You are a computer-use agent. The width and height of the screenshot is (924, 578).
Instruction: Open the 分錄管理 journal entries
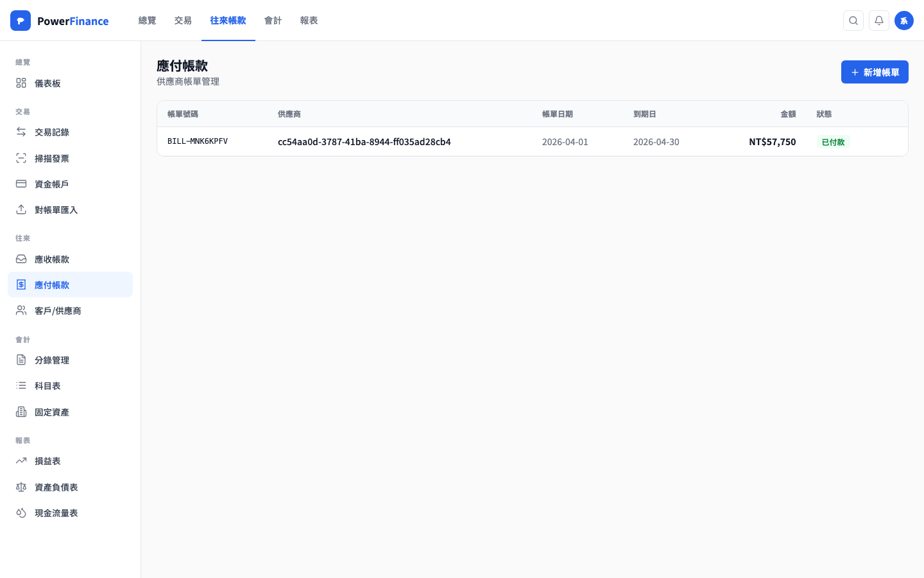point(52,360)
